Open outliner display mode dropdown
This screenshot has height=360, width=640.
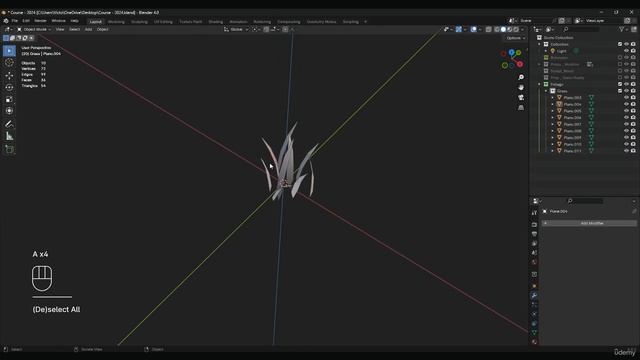[x=551, y=29]
